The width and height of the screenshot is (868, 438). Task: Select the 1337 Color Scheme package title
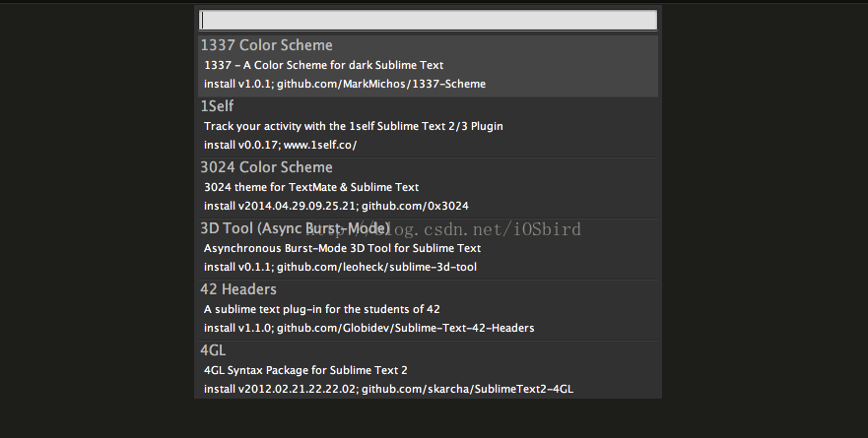pos(266,45)
